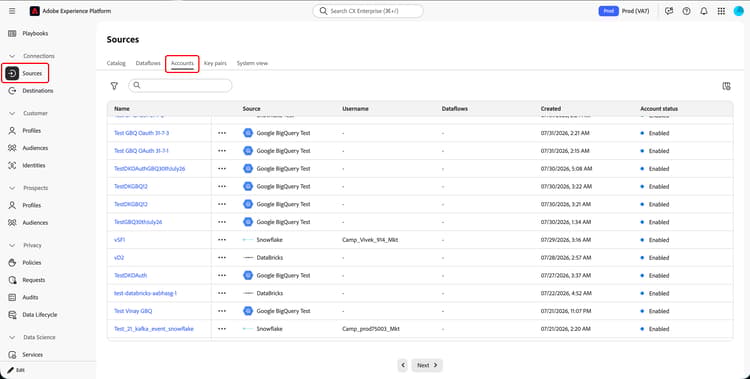
Task: Open the Prod (VA7) sandbox selector
Action: point(635,11)
